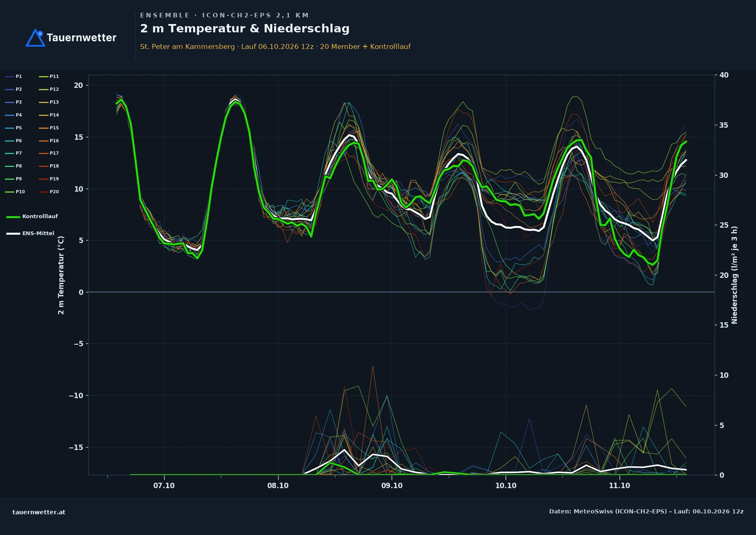Image resolution: width=756 pixels, height=535 pixels.
Task: Select legend entry P20
Action: (49, 192)
